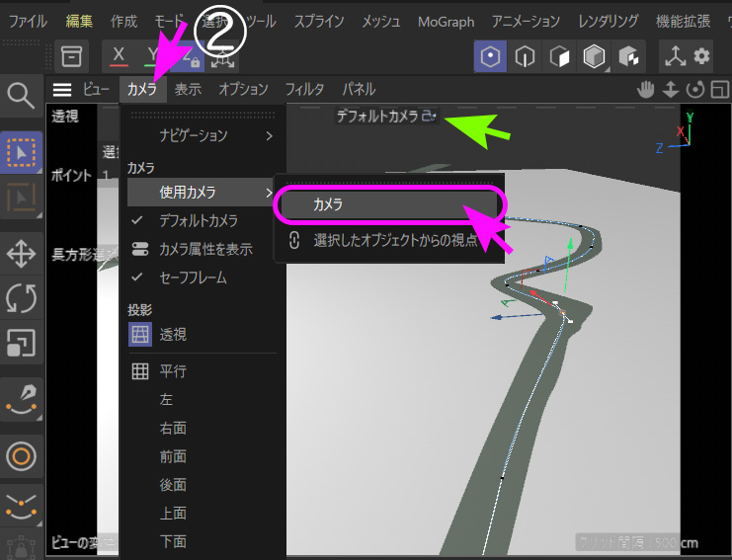Click カメラ属性を表示 menu entry
The width and height of the screenshot is (732, 560).
click(205, 249)
